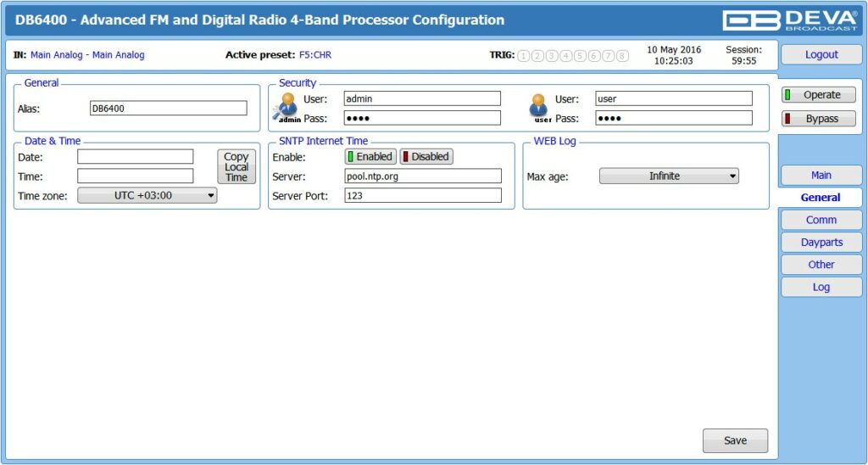Viewport: 868px width, 465px height.
Task: Go to the Comm tab
Action: coord(821,220)
